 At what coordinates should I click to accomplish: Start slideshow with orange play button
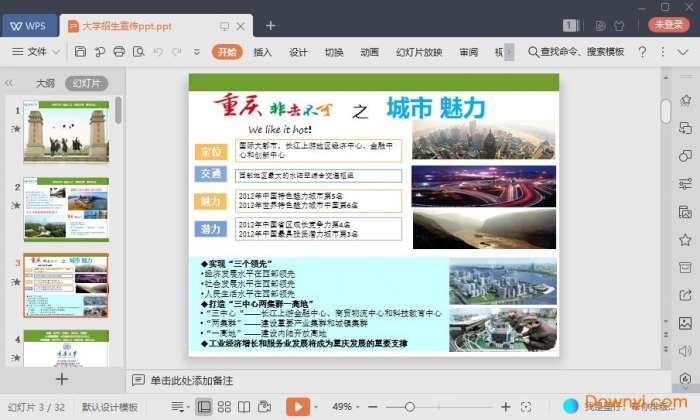(x=298, y=407)
